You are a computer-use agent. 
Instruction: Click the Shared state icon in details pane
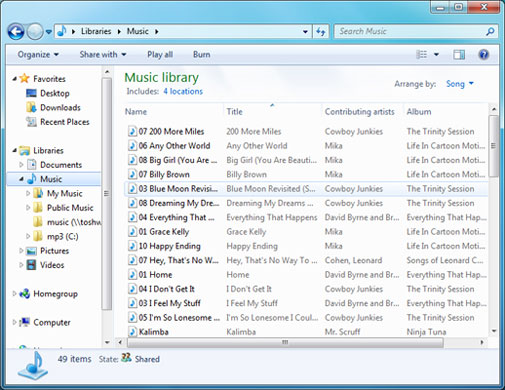pos(126,358)
